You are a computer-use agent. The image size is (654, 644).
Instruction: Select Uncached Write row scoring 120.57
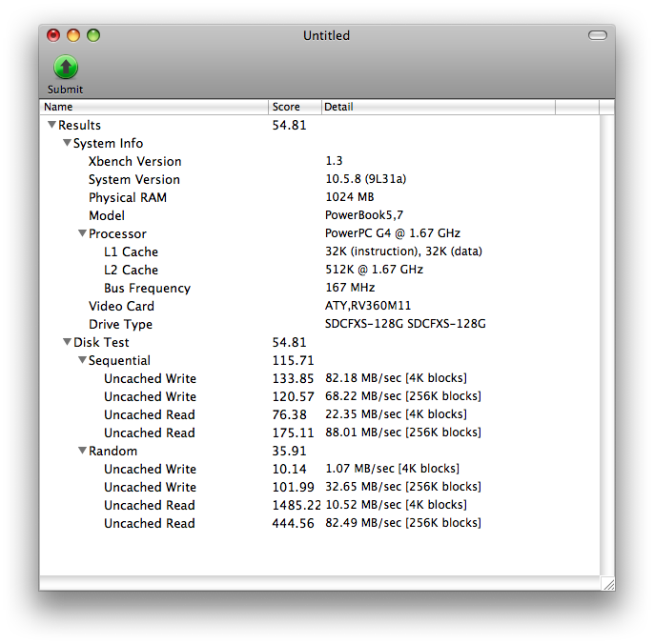(320, 396)
